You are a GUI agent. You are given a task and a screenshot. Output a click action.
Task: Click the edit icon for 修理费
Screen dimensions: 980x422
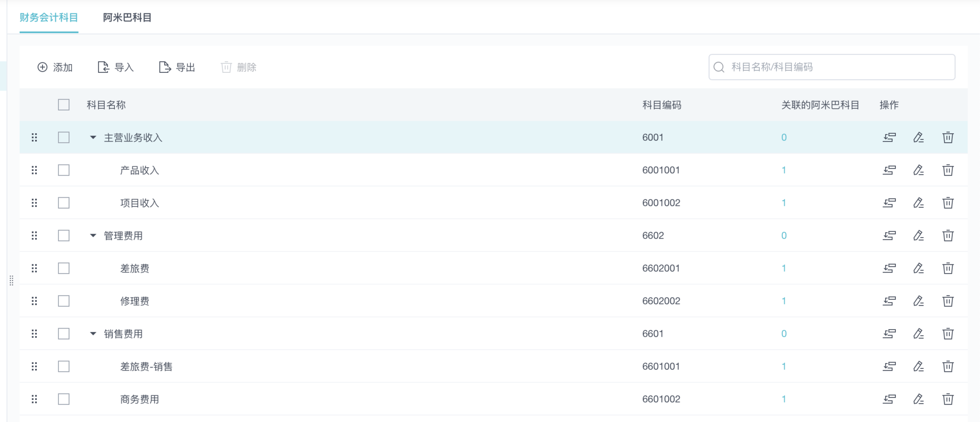point(918,301)
